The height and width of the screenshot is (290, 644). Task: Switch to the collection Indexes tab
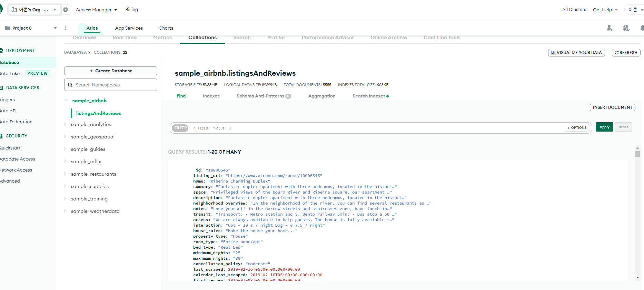point(211,96)
